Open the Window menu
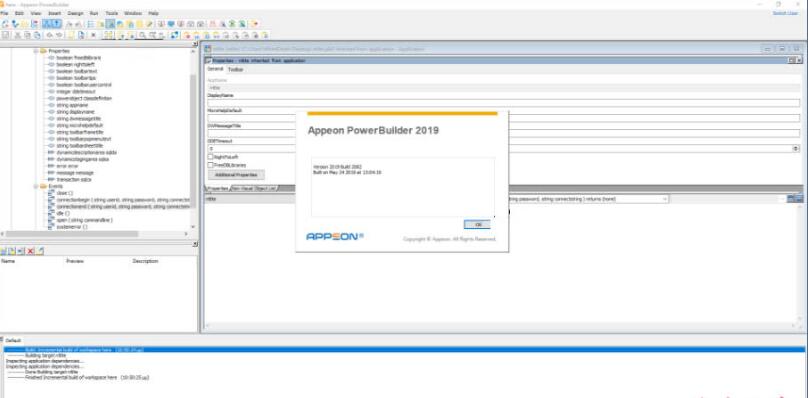This screenshot has height=398, width=808. [133, 13]
